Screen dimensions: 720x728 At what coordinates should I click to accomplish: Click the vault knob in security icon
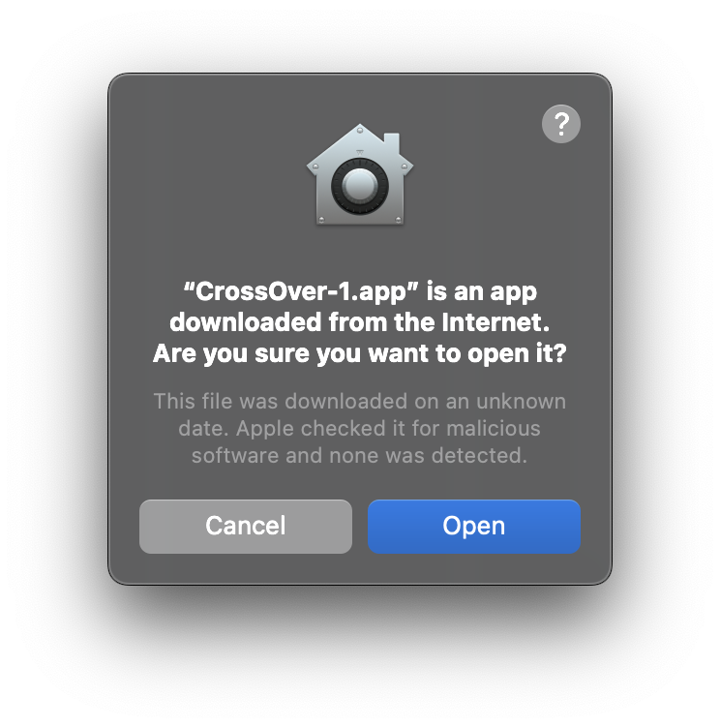[359, 186]
